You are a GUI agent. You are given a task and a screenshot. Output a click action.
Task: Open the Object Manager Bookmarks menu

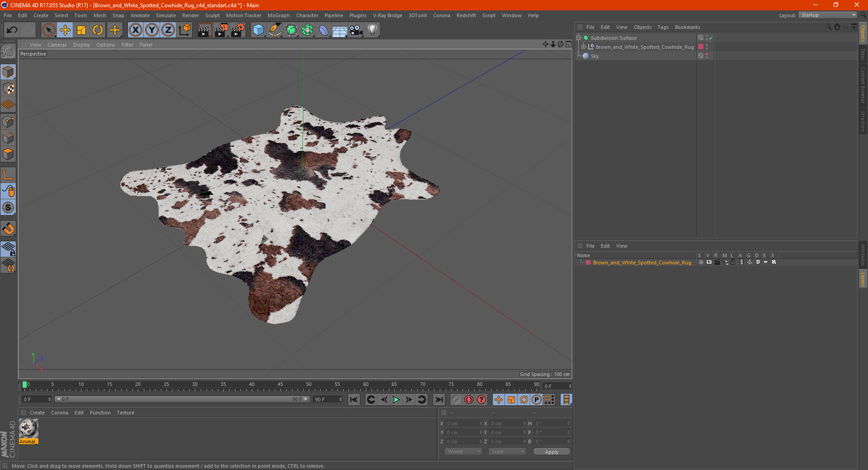click(x=687, y=27)
